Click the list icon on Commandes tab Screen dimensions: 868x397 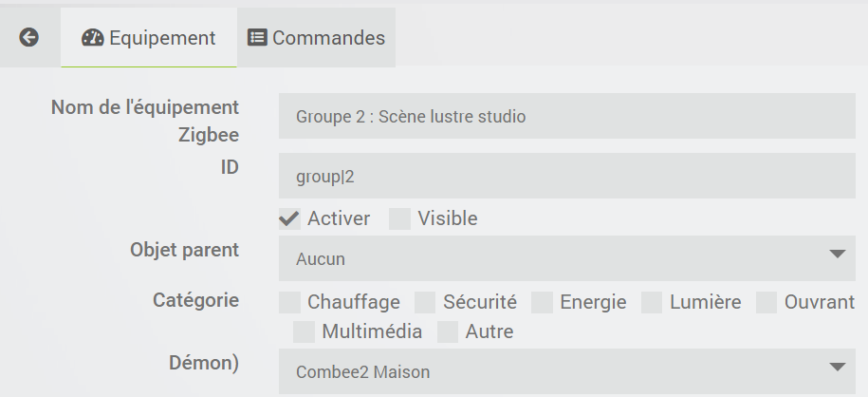coord(257,38)
